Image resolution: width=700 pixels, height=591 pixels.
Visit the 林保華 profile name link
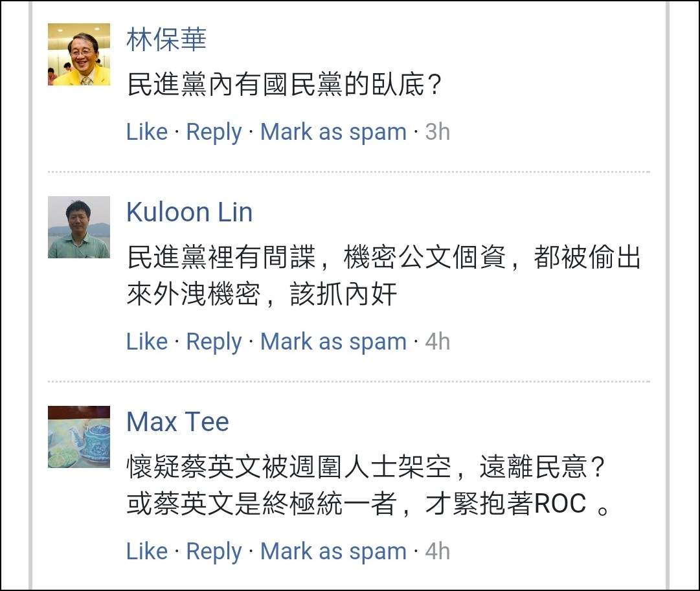(166, 40)
